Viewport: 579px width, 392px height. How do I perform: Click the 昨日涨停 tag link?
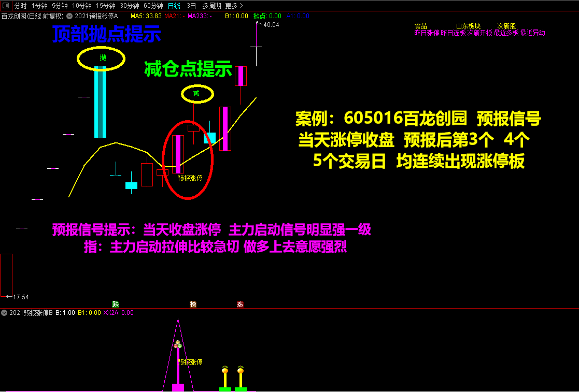click(x=427, y=33)
